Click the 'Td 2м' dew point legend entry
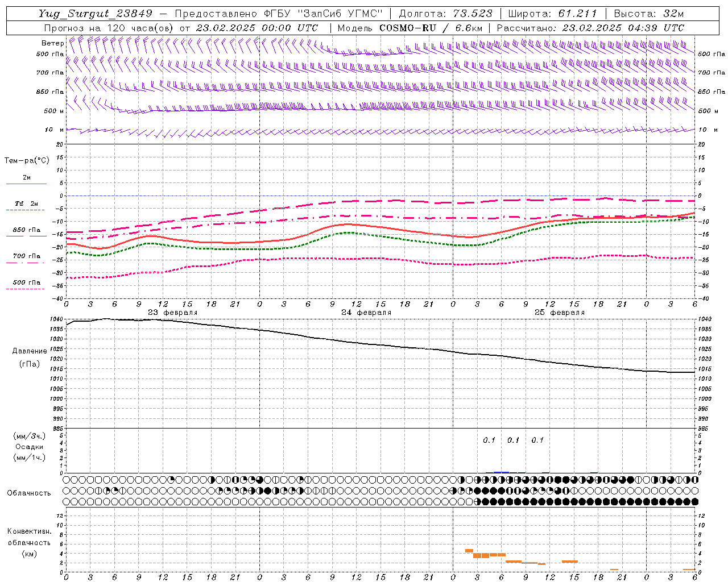Screen dimensions: 728x582 pos(27,203)
